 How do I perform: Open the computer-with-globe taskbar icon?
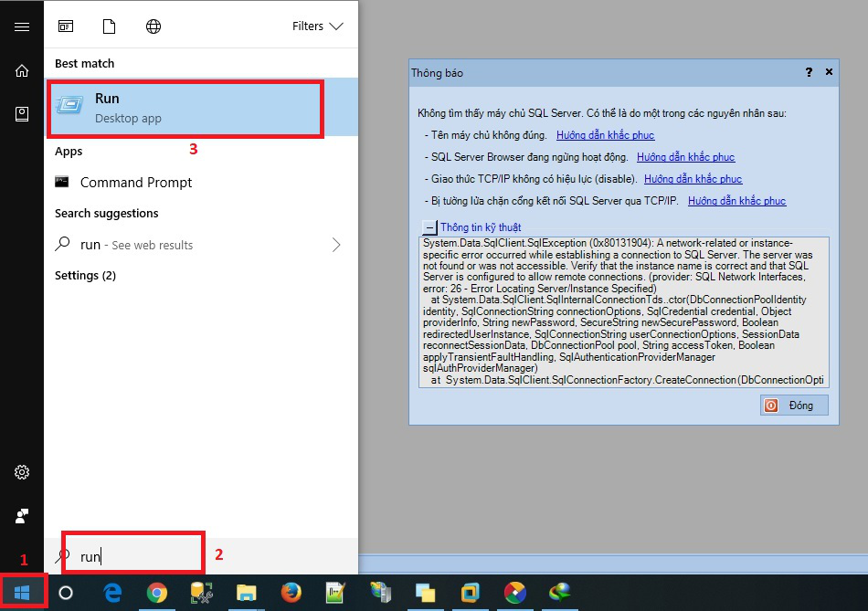click(381, 593)
